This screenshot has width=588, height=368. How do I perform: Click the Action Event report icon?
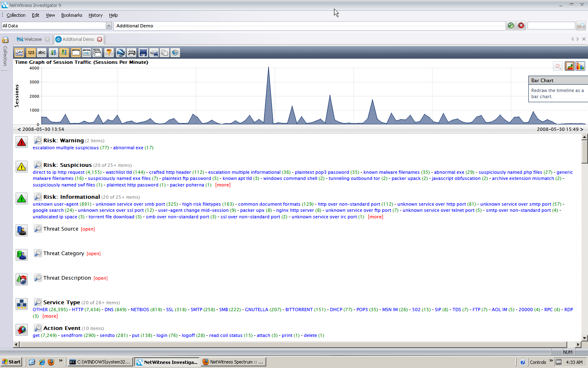pyautogui.click(x=22, y=330)
